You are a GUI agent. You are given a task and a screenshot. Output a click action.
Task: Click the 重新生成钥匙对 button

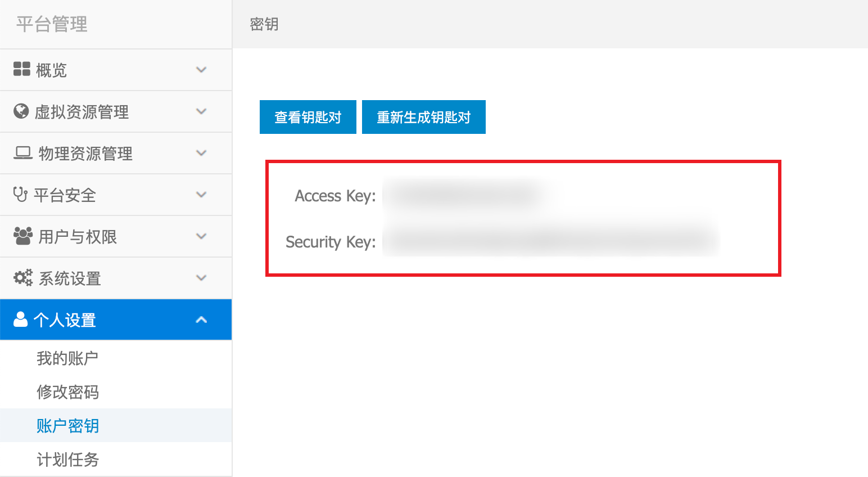click(x=424, y=117)
